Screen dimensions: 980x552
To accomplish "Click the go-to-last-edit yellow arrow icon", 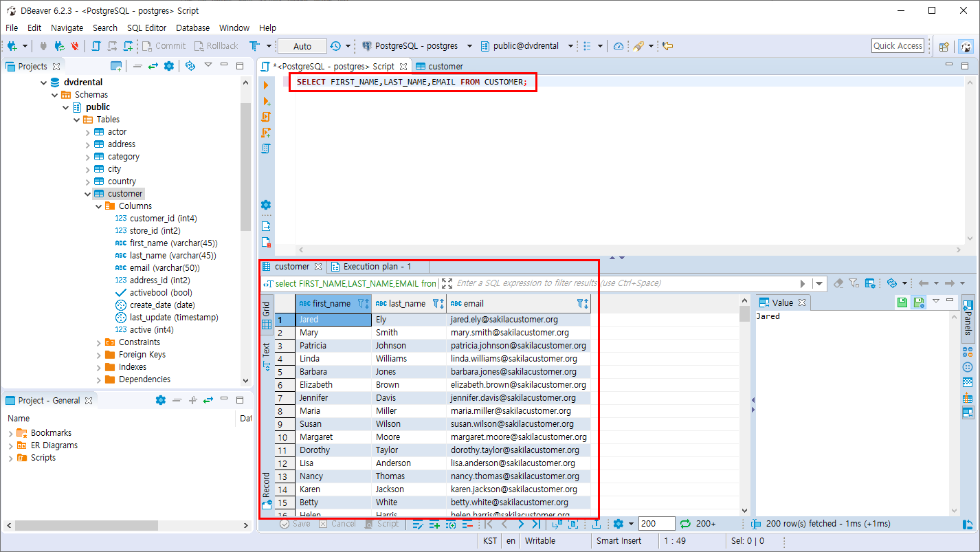I will 667,46.
